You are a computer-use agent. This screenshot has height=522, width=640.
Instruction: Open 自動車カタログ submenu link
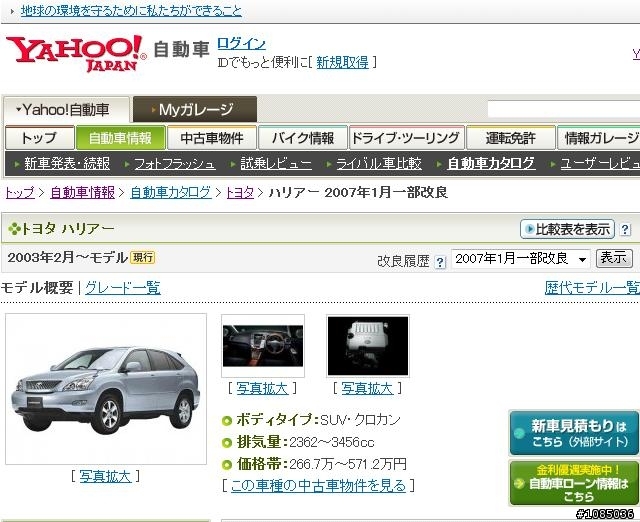(491, 164)
